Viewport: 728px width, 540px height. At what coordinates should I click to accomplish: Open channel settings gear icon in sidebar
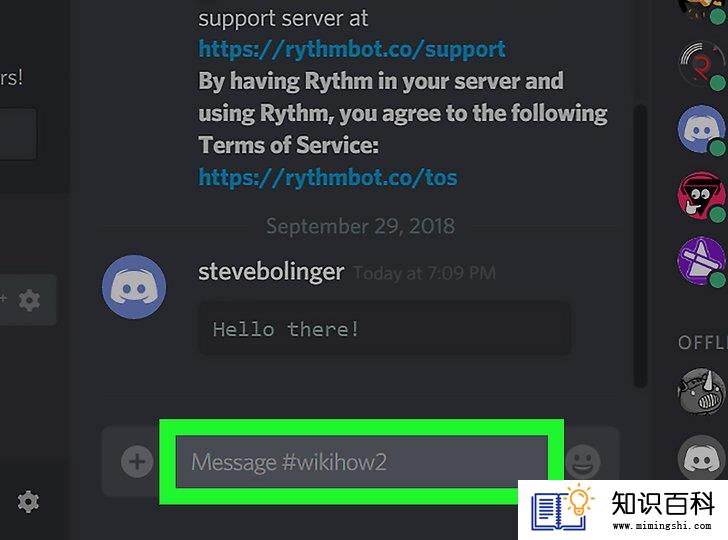click(x=29, y=300)
